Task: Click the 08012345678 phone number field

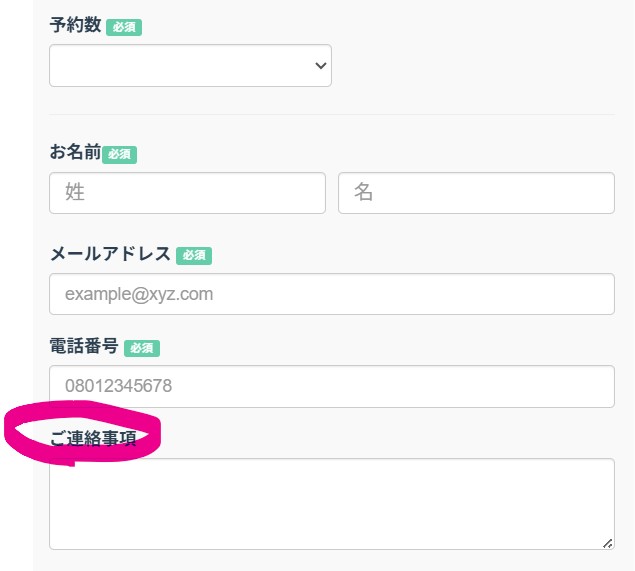Action: [x=332, y=386]
